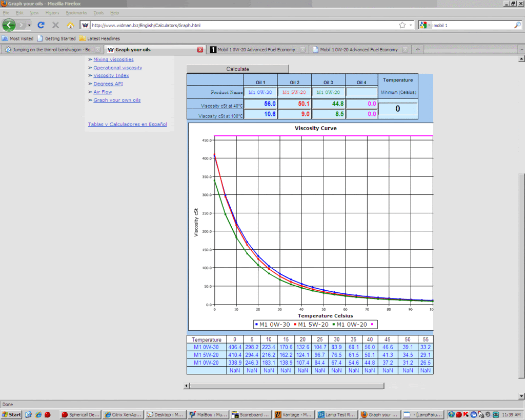Switch to 'Spherical De...' taskbar window
The image size is (525, 420).
click(x=80, y=415)
